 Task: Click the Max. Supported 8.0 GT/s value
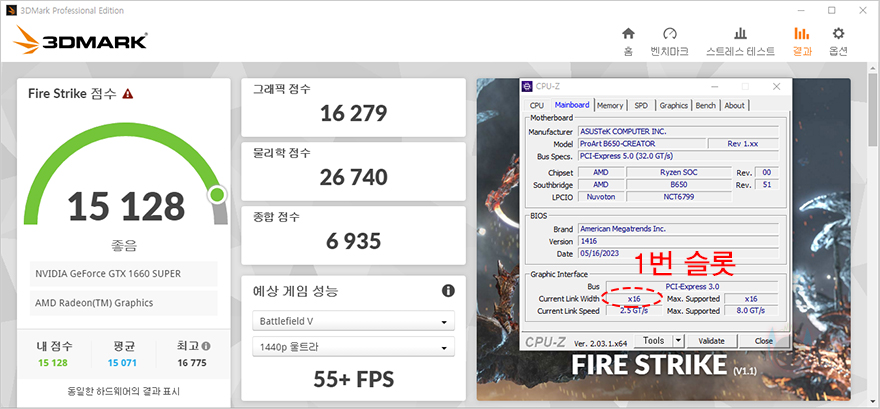coord(751,311)
